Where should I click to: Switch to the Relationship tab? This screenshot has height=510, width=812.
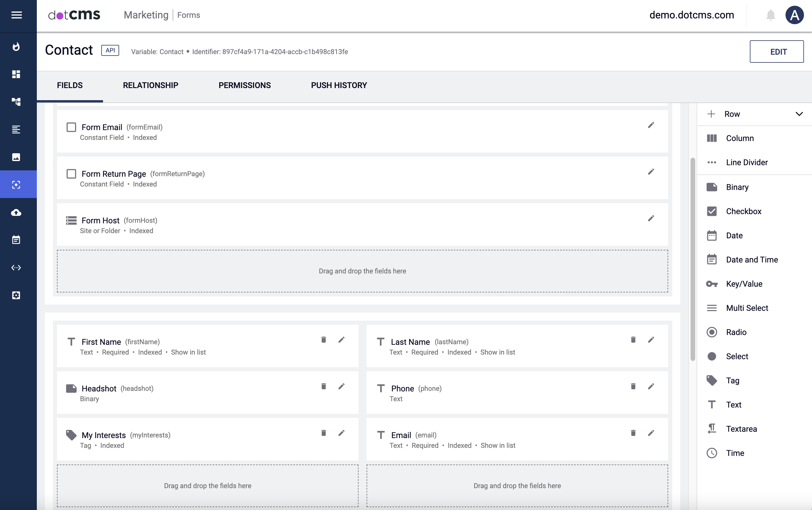tap(150, 85)
